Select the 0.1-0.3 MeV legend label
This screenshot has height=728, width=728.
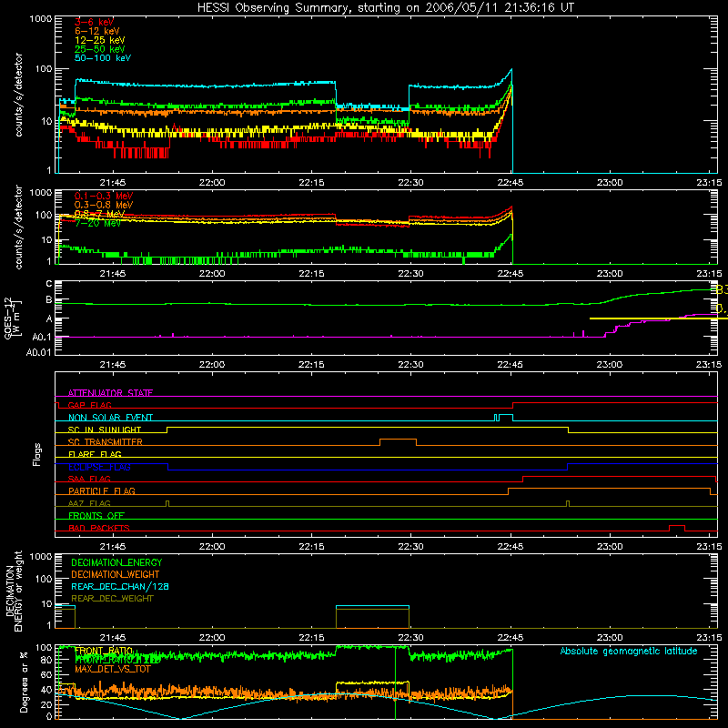104,196
